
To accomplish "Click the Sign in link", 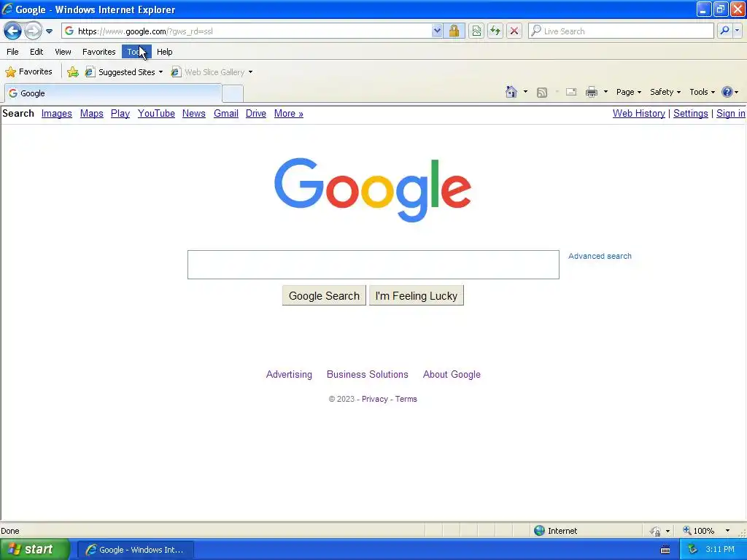I will [x=730, y=113].
